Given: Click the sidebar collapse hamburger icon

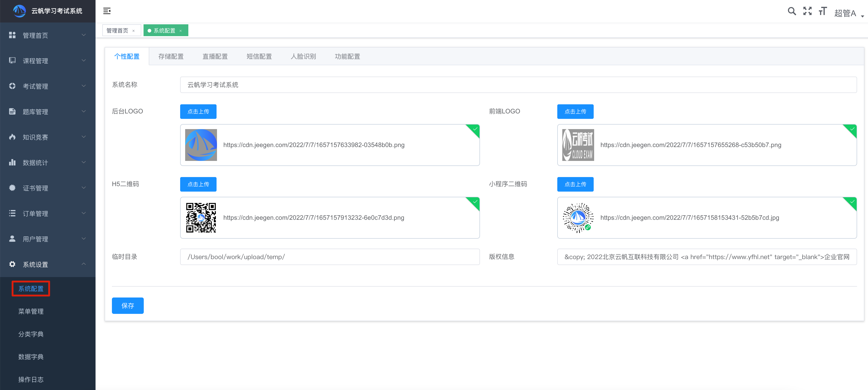Looking at the screenshot, I should [107, 11].
